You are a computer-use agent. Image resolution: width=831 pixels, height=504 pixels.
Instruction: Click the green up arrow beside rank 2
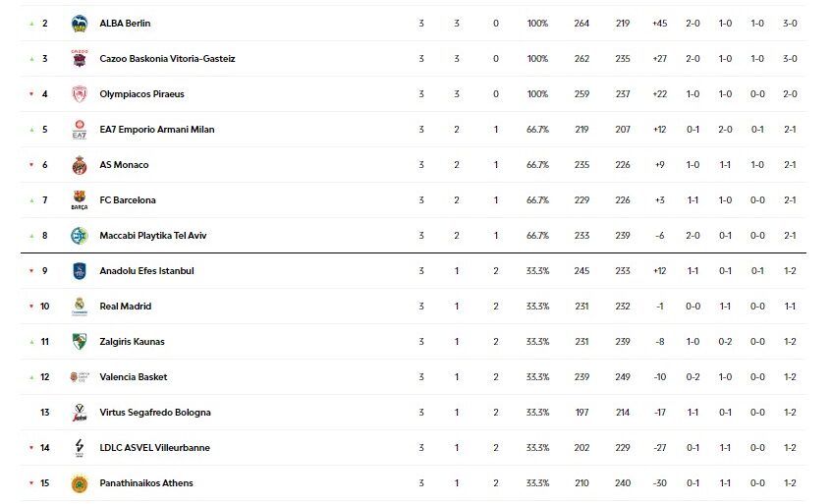pyautogui.click(x=30, y=24)
